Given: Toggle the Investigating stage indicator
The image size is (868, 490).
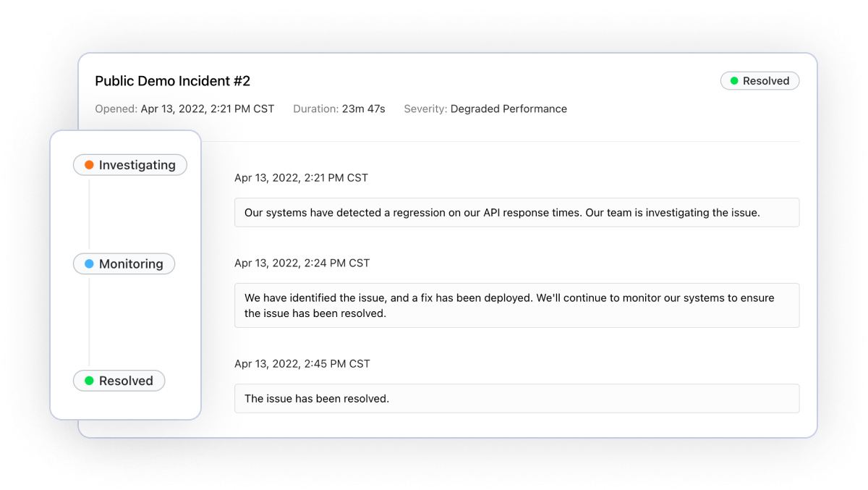Looking at the screenshot, I should [x=129, y=164].
